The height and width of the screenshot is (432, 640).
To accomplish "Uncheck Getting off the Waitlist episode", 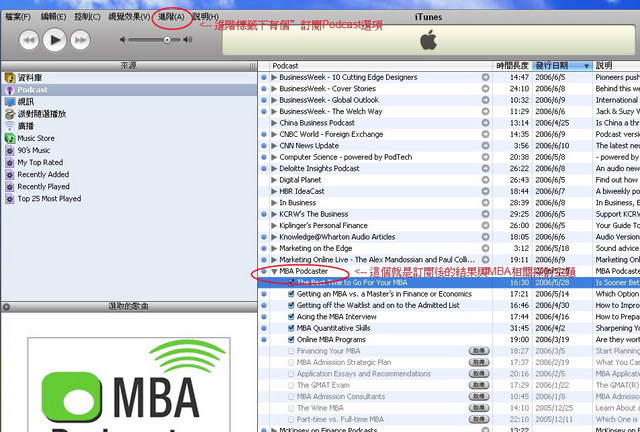I will (x=291, y=305).
